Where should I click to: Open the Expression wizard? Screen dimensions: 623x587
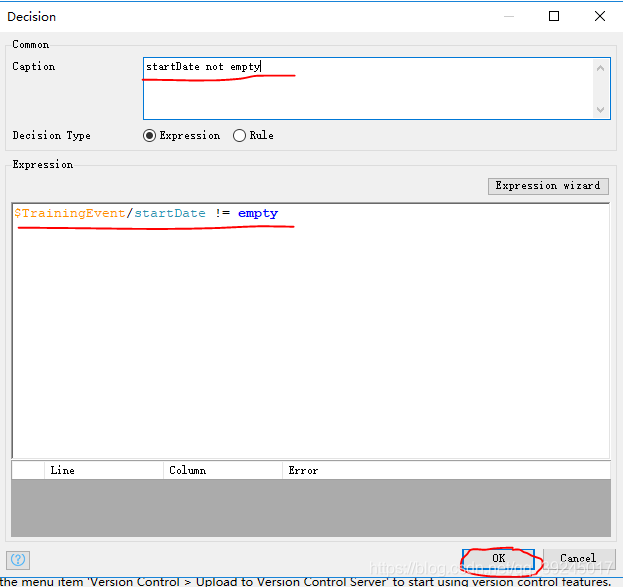(549, 185)
